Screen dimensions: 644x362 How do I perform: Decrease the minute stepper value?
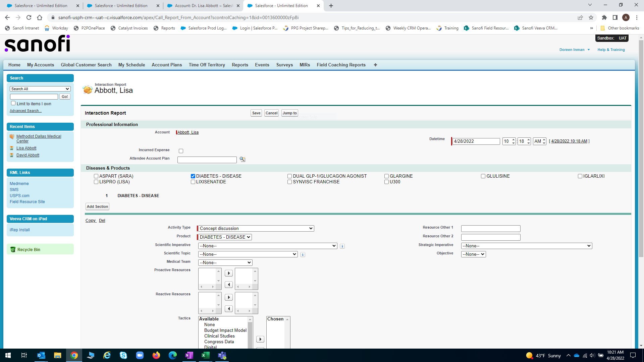point(529,143)
